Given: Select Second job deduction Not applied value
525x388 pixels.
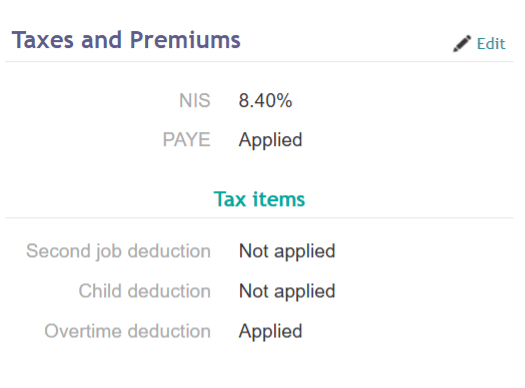Looking at the screenshot, I should [x=287, y=251].
